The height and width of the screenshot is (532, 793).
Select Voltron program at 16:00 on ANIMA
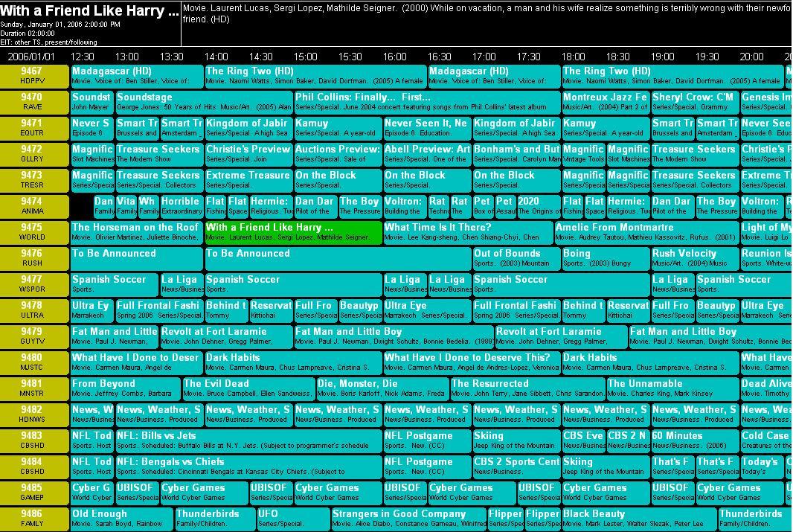pos(405,206)
